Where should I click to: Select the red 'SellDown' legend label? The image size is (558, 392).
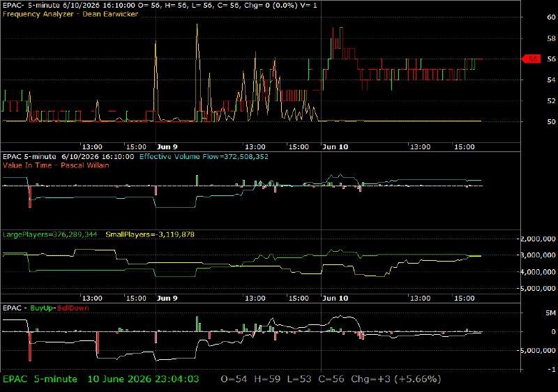(73, 308)
